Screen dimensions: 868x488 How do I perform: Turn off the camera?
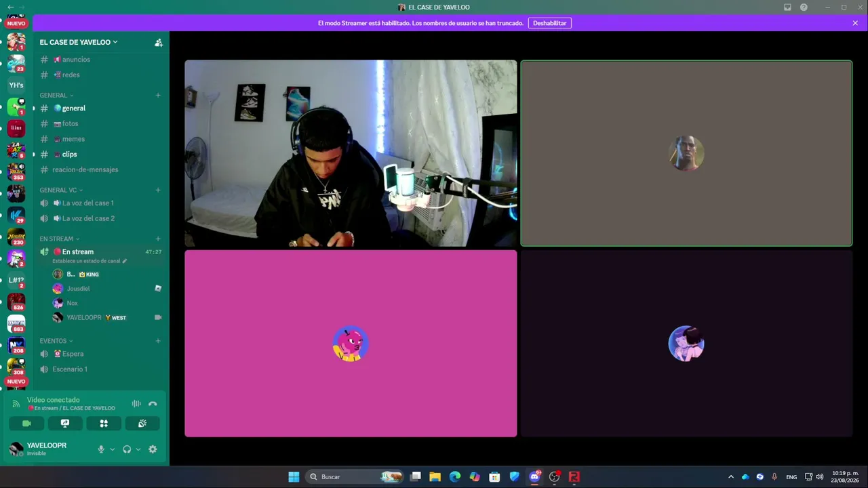point(26,424)
